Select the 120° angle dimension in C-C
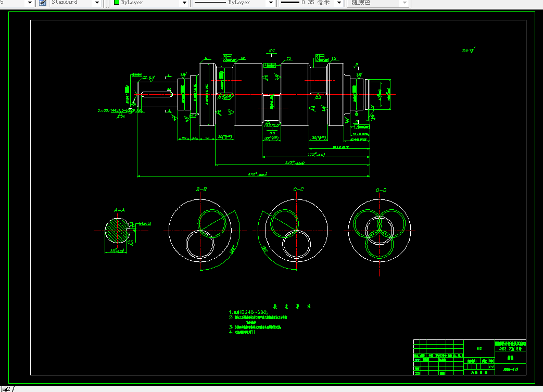The width and height of the screenshot is (543, 392). [265, 249]
